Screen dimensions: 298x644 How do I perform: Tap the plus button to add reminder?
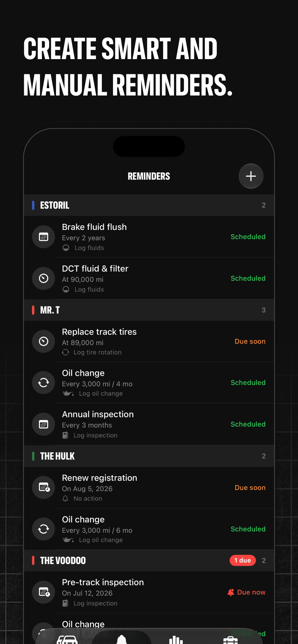click(251, 176)
